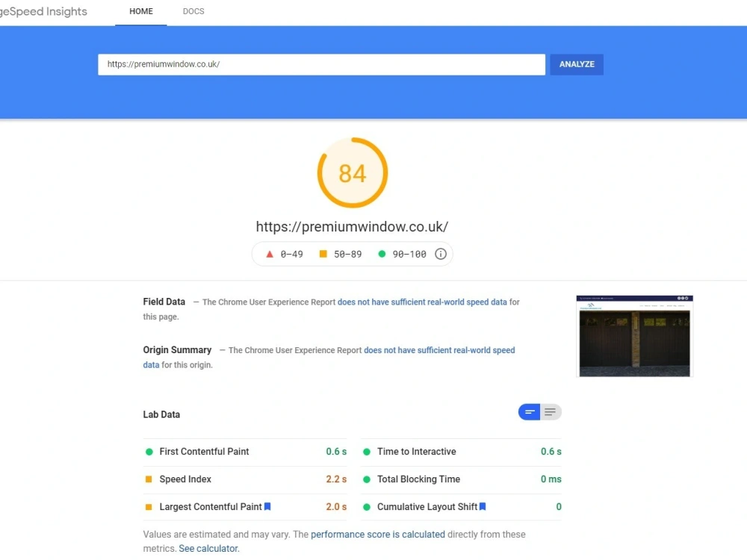Click the Field Data heading
The width and height of the screenshot is (747, 560).
164,302
